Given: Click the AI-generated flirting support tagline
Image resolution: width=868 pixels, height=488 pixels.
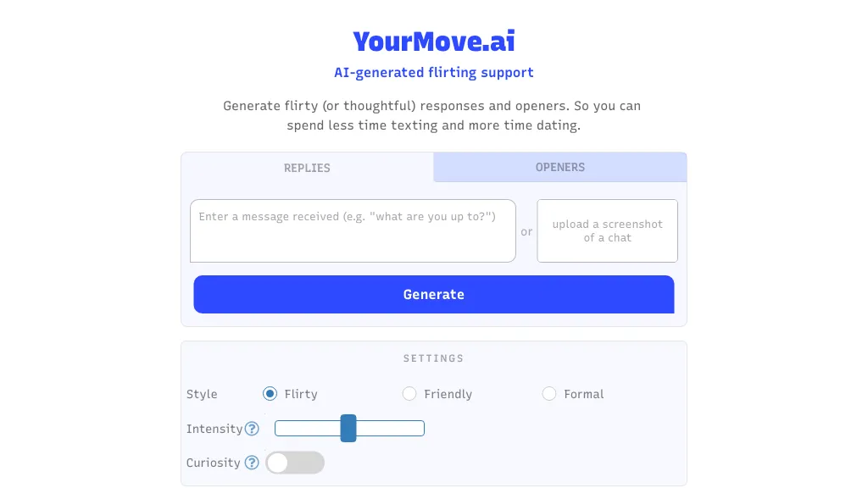Looking at the screenshot, I should tap(434, 73).
